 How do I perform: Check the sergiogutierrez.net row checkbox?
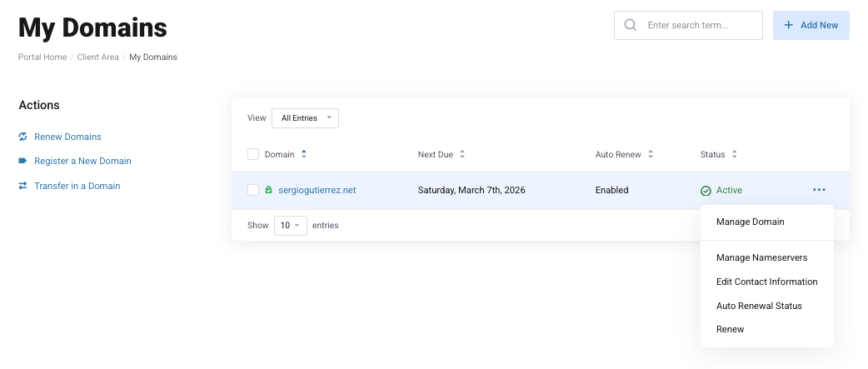click(253, 190)
